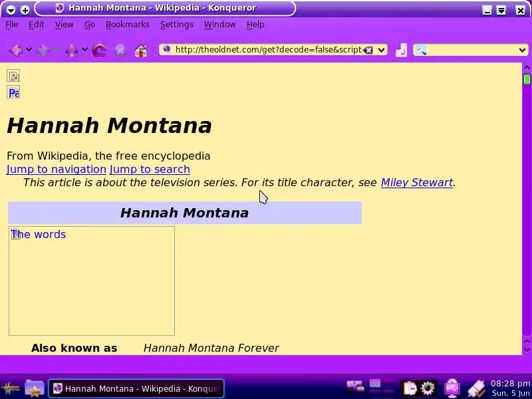Screen dimensions: 532x399
Task: Click the desktop access icon in the panel
Action: coord(355,387)
